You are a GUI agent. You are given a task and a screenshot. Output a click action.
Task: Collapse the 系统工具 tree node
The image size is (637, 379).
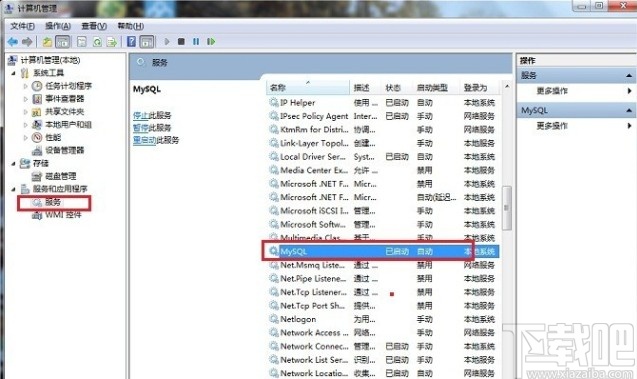[13, 73]
